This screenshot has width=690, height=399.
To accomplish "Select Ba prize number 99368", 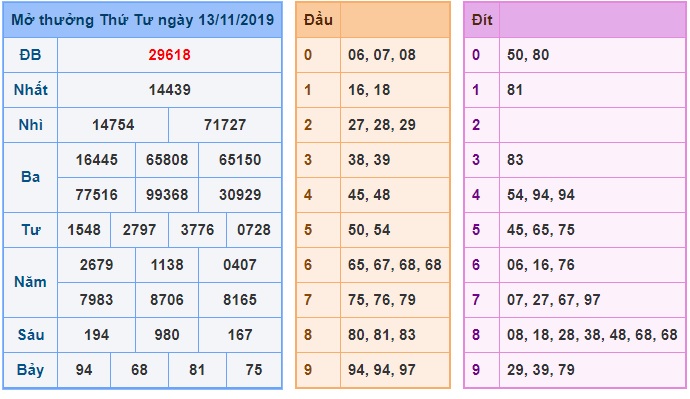I will (167, 195).
